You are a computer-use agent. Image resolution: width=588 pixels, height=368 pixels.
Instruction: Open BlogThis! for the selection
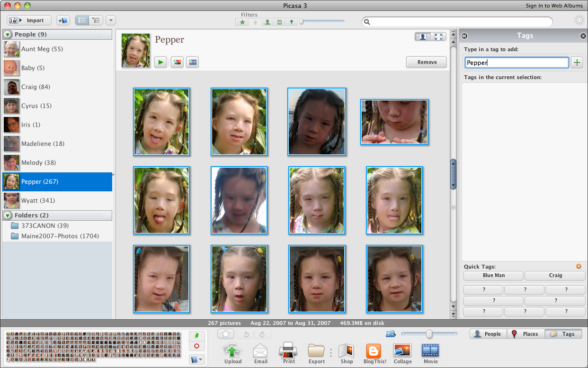point(374,353)
